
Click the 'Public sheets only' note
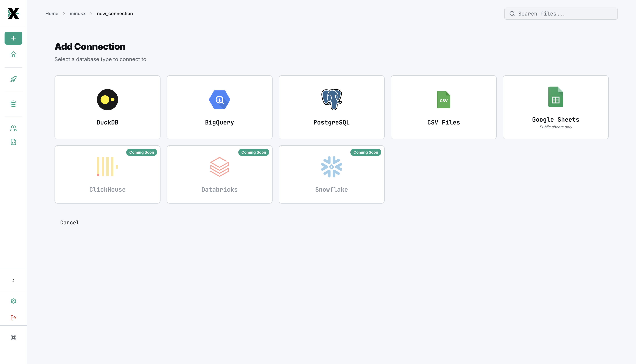point(556,127)
